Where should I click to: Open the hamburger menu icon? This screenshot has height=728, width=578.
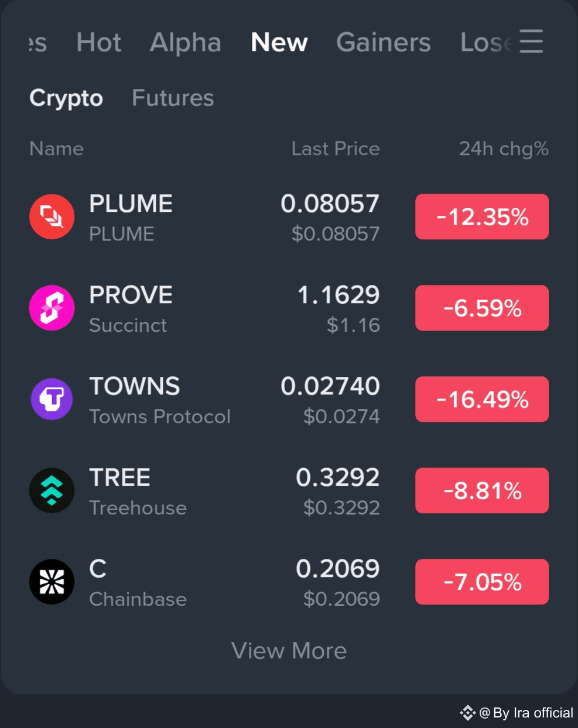pyautogui.click(x=531, y=42)
